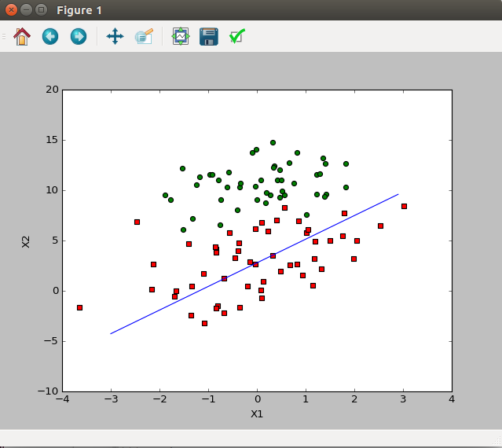This screenshot has height=448, width=502.
Task: Open the Configure subplots dialog
Action: click(x=181, y=36)
